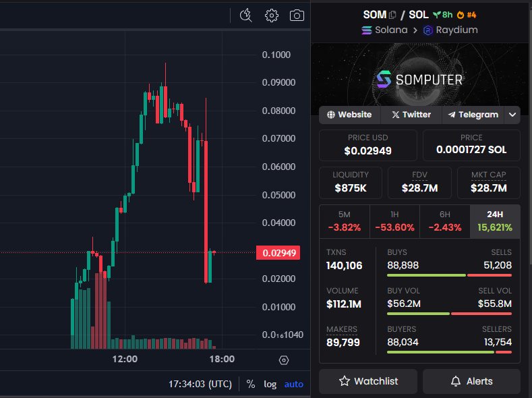Click the PRICE USD $0.02949 box
The height and width of the screenshot is (398, 532).
367,145
